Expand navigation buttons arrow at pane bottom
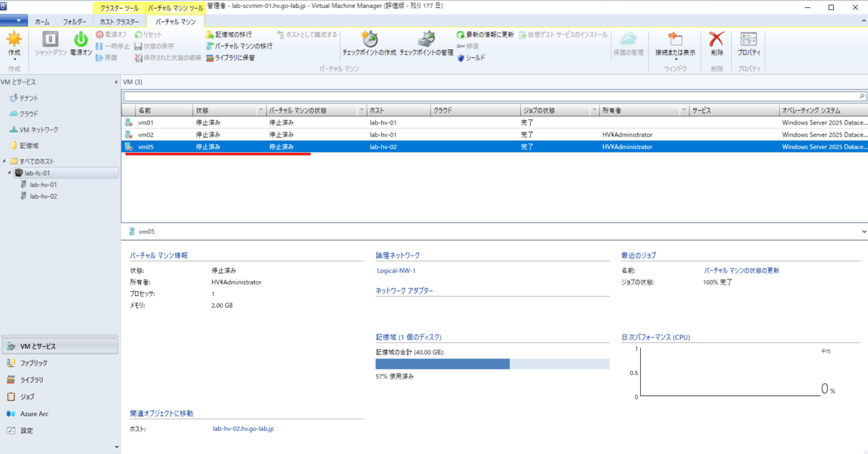Viewport: 868px width, 454px height. pos(117,447)
